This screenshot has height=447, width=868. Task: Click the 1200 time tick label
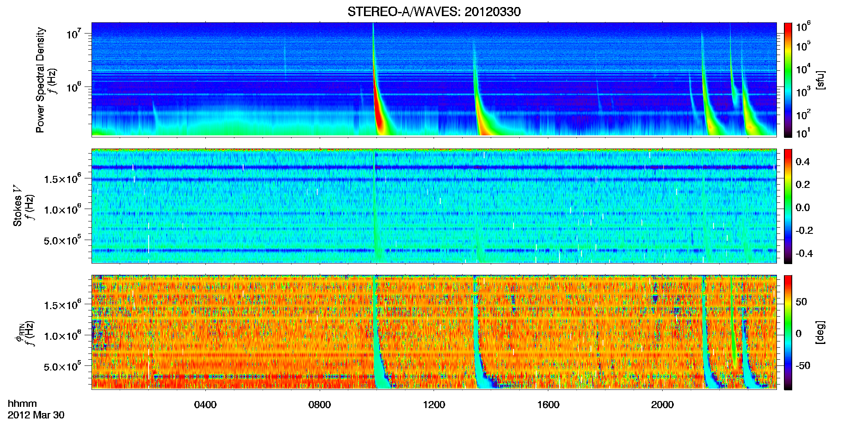pyautogui.click(x=434, y=404)
